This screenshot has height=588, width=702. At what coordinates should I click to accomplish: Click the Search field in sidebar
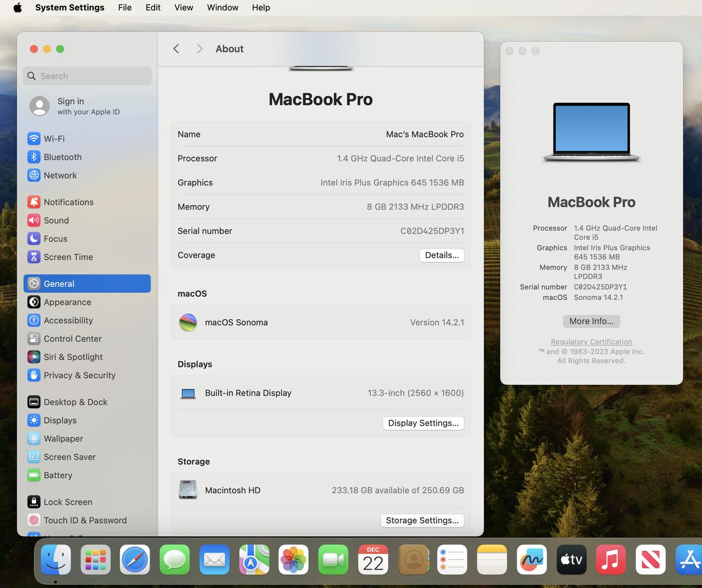(x=87, y=76)
